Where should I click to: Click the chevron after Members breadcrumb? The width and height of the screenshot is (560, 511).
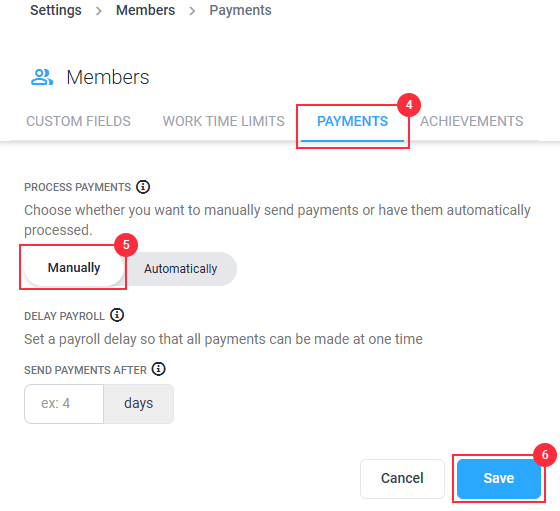point(192,11)
